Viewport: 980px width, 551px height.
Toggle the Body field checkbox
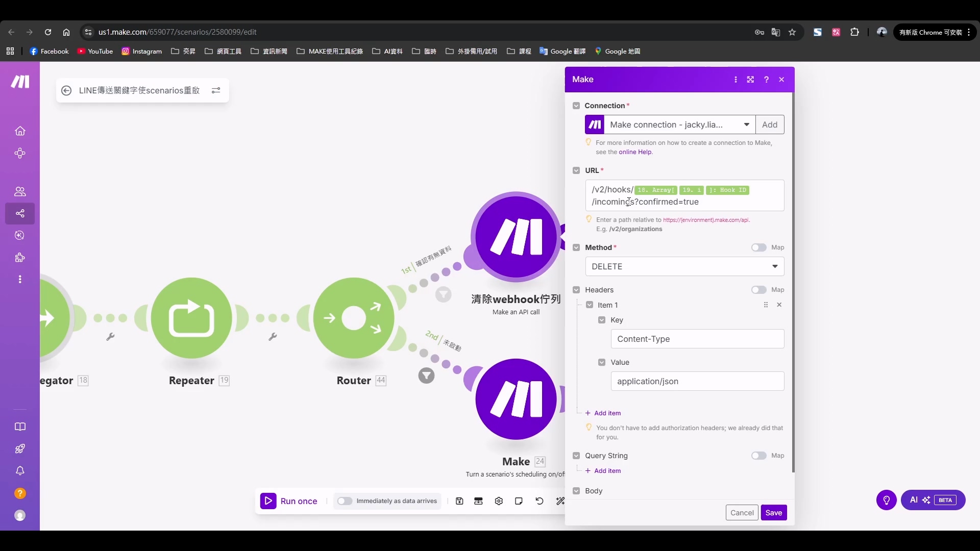click(x=576, y=491)
